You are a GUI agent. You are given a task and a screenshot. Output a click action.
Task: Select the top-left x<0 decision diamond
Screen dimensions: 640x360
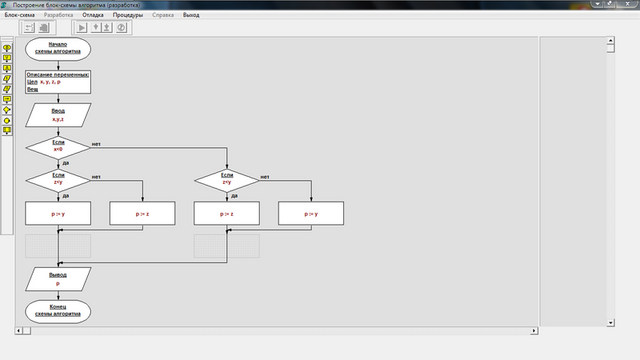58,147
